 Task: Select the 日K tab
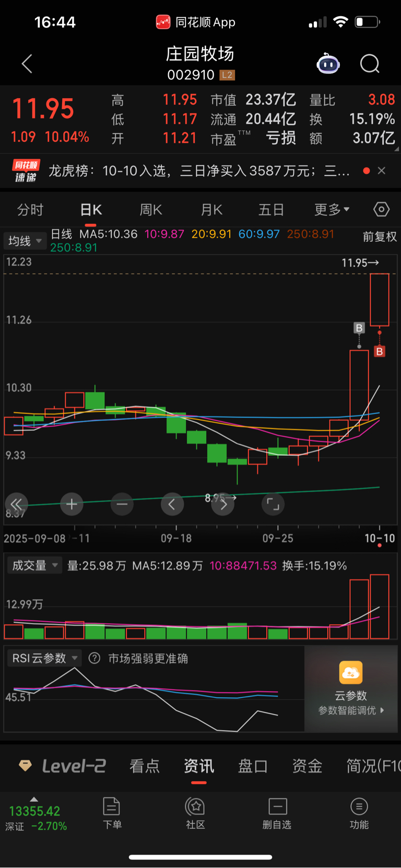(x=91, y=210)
